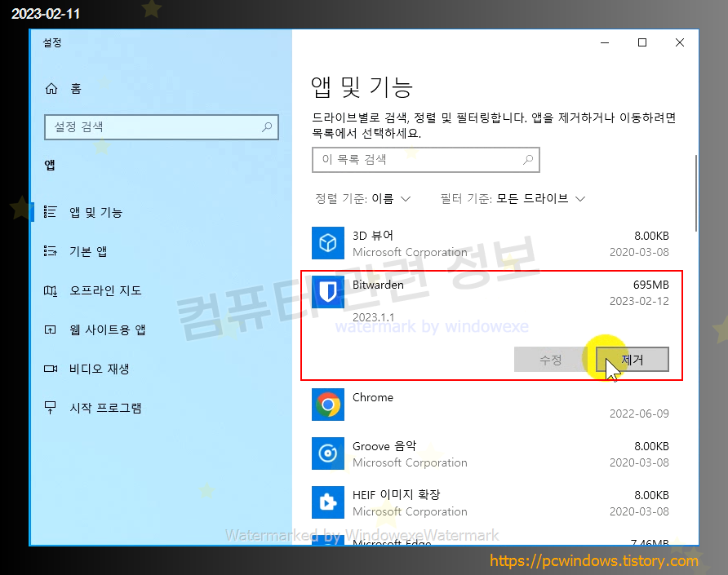
Task: Go to 홈 settings home
Action: point(76,89)
